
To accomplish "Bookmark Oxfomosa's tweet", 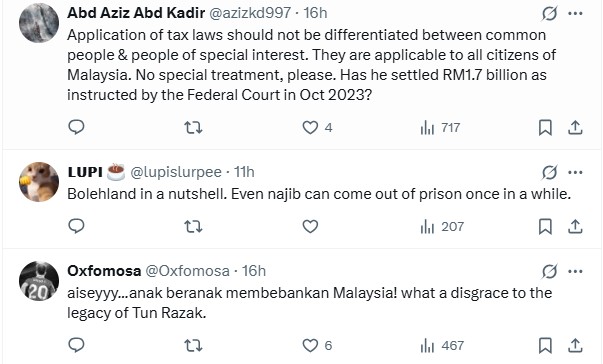I will (545, 346).
